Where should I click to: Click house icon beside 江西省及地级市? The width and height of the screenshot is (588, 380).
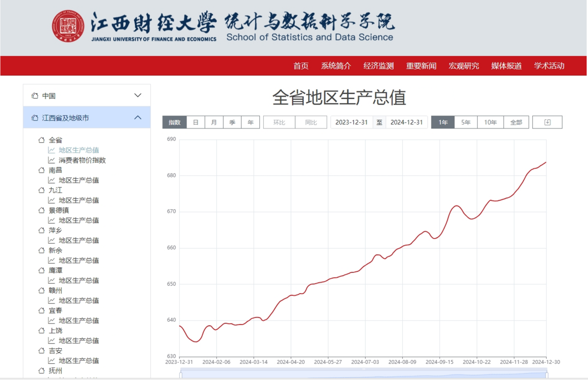(35, 118)
